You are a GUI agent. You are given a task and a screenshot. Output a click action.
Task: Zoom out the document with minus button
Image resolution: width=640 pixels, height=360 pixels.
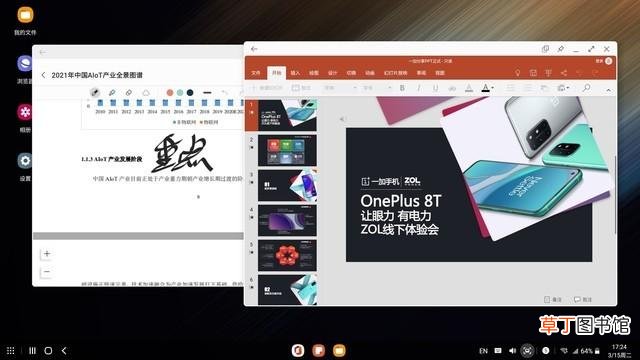[47, 271]
